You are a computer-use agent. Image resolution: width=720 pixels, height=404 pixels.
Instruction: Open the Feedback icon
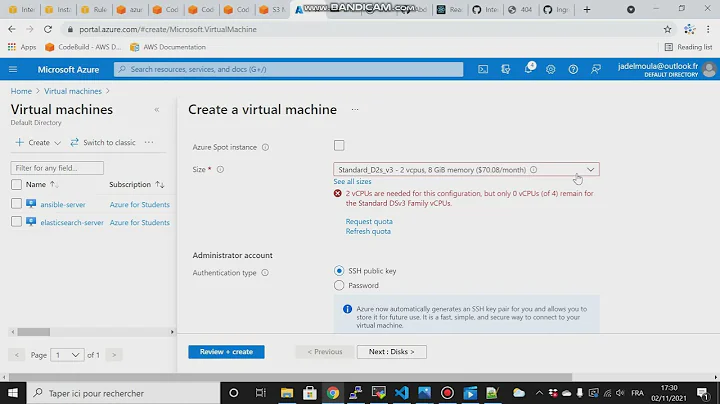click(x=596, y=69)
